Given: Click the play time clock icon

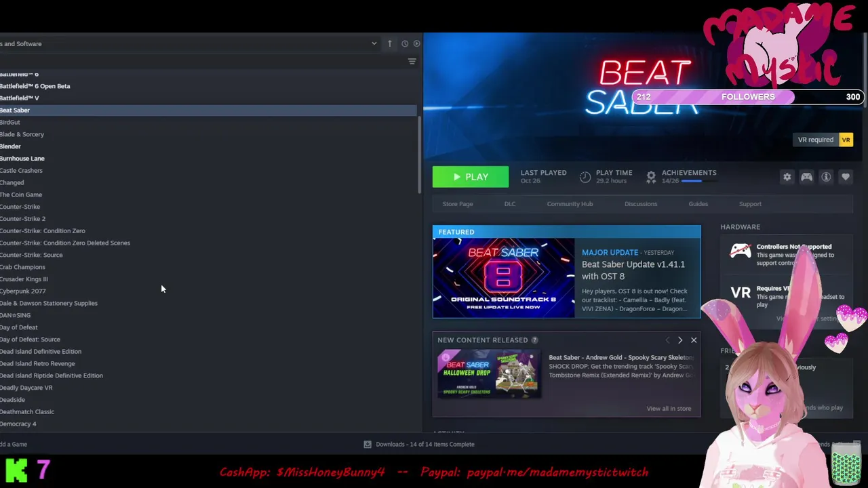Looking at the screenshot, I should tap(585, 177).
